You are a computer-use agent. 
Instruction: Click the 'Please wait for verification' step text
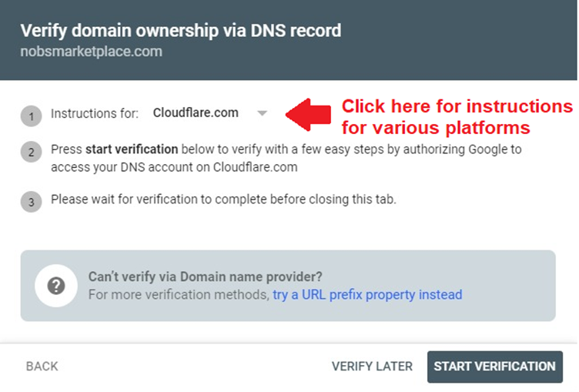(x=223, y=199)
